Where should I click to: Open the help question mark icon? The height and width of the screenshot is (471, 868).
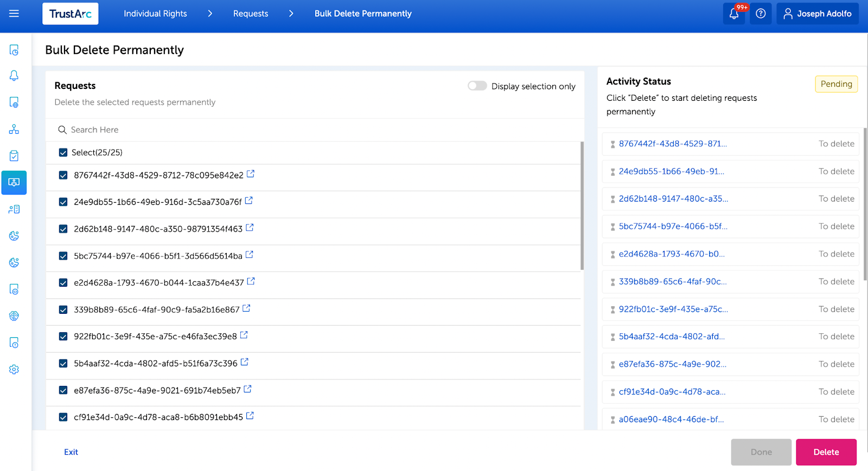coord(761,14)
